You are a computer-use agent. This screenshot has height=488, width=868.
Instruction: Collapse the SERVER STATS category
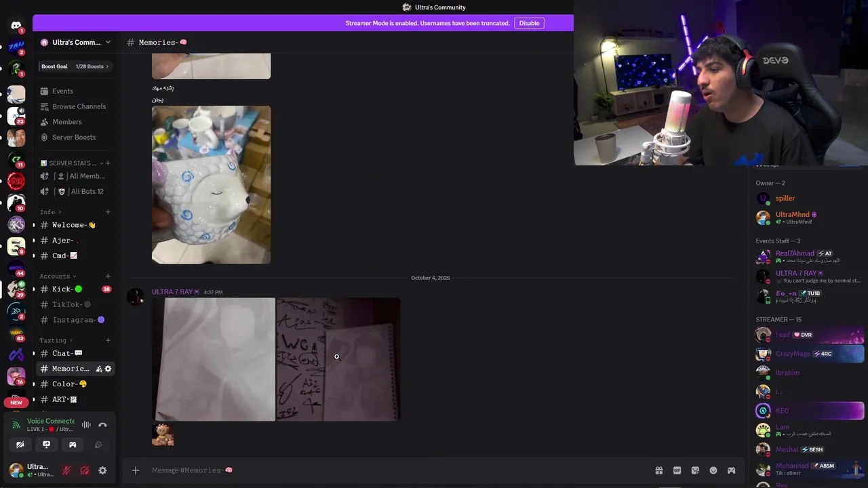pos(72,163)
